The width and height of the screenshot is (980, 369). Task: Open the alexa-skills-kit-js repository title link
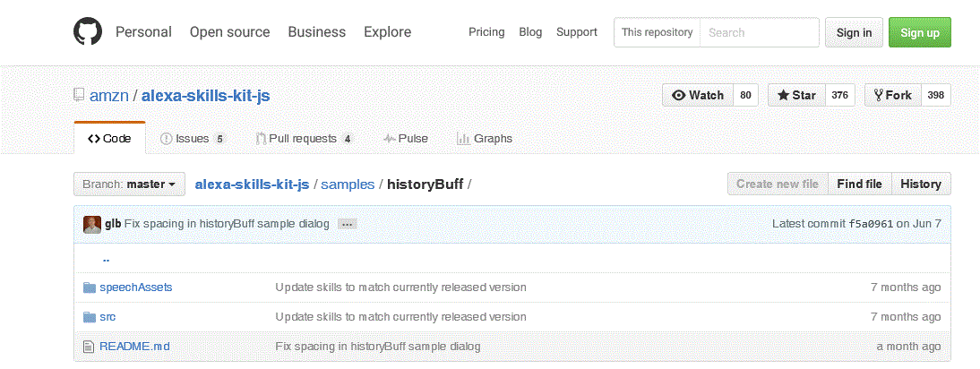206,96
